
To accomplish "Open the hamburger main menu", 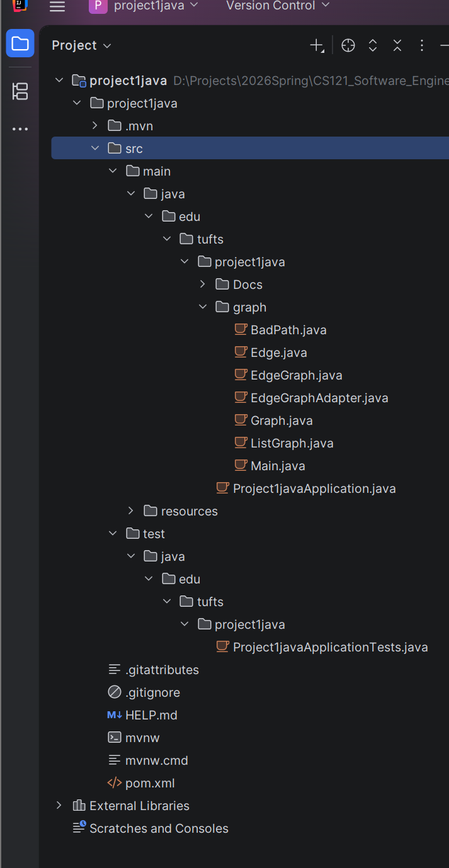I will point(57,6).
